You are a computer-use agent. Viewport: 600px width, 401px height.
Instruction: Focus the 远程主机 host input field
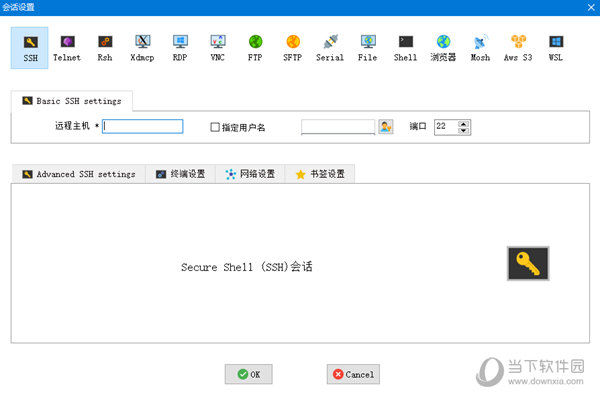click(x=142, y=126)
